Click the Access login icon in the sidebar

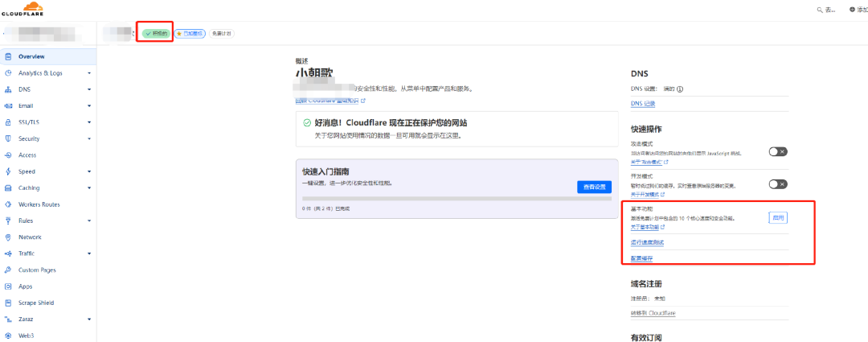tap(8, 155)
